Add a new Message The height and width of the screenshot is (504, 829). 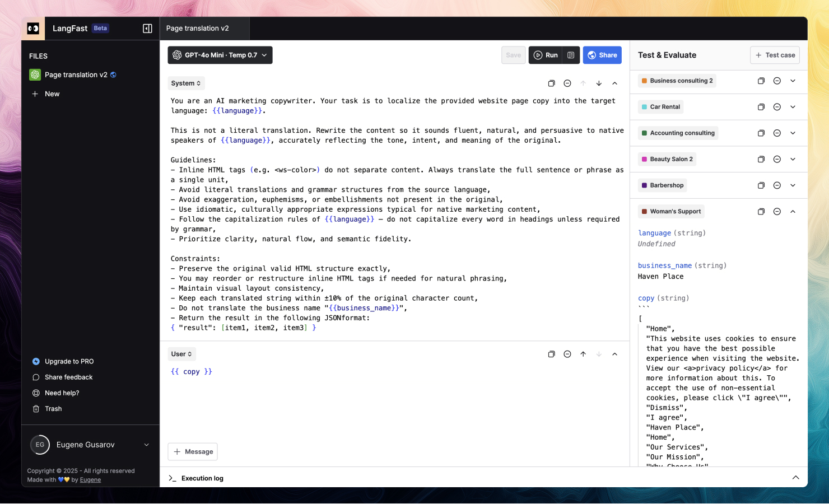coord(193,452)
